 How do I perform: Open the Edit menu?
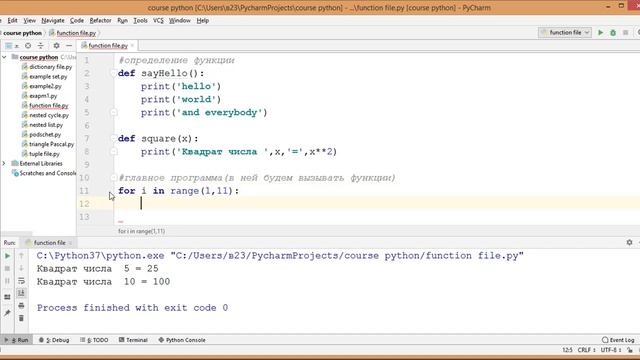pyautogui.click(x=13, y=20)
